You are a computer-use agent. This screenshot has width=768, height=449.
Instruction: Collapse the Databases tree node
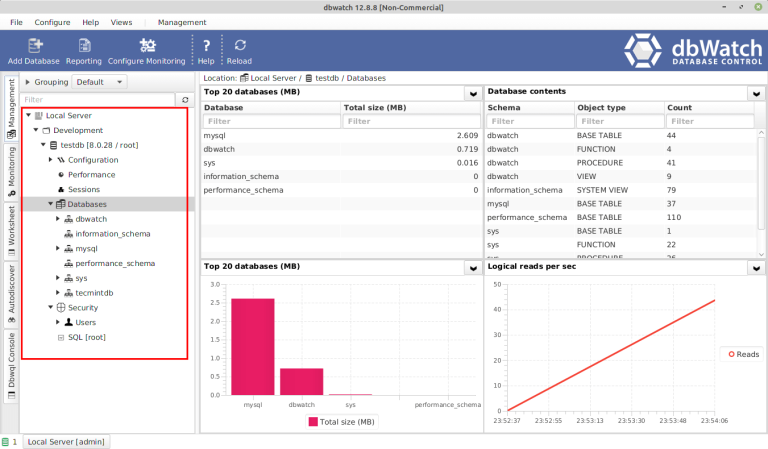click(48, 204)
